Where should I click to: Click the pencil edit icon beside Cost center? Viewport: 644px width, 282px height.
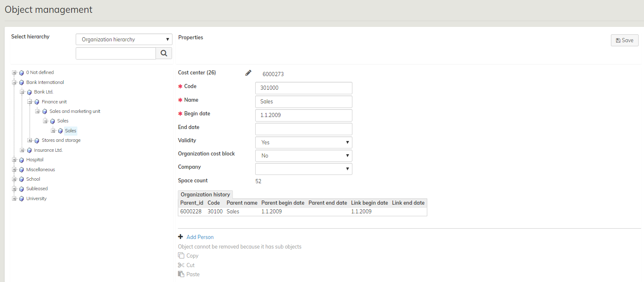click(248, 73)
